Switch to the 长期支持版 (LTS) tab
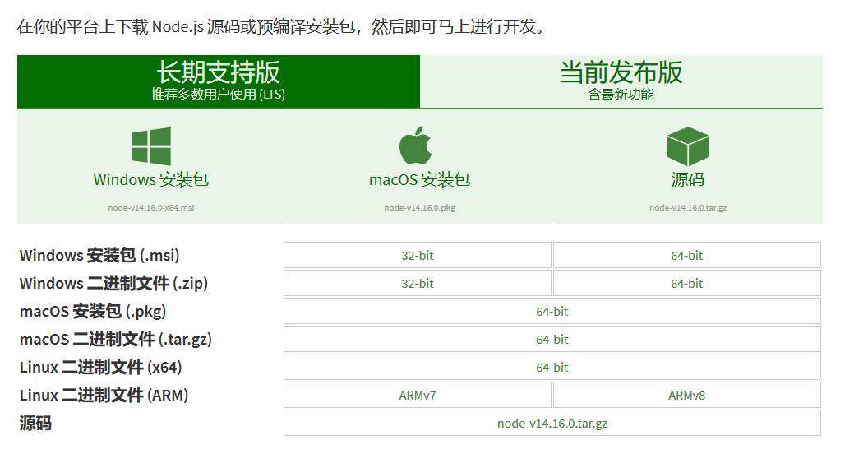 click(219, 81)
